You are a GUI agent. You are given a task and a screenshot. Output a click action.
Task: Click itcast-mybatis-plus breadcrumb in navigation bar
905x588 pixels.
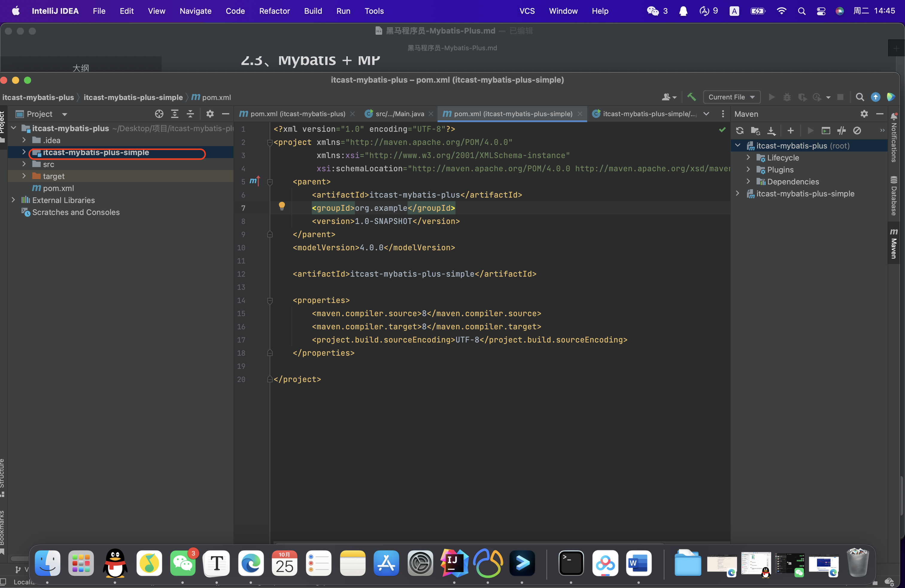38,97
